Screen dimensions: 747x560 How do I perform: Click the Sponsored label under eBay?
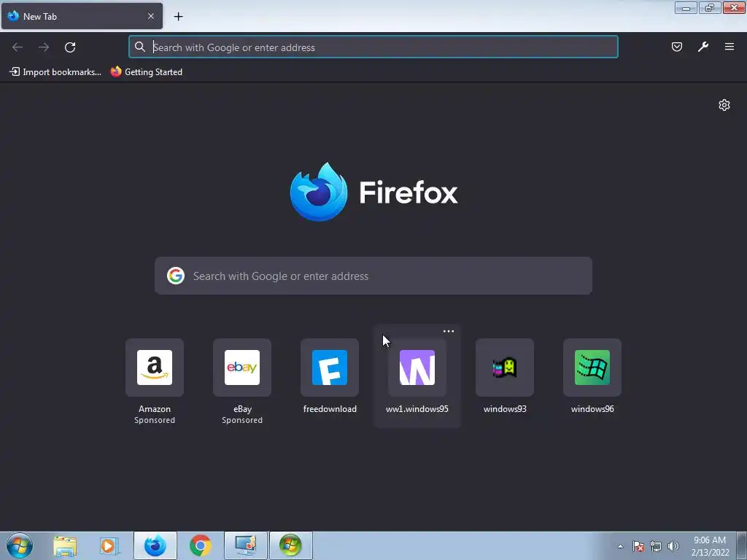pos(242,420)
